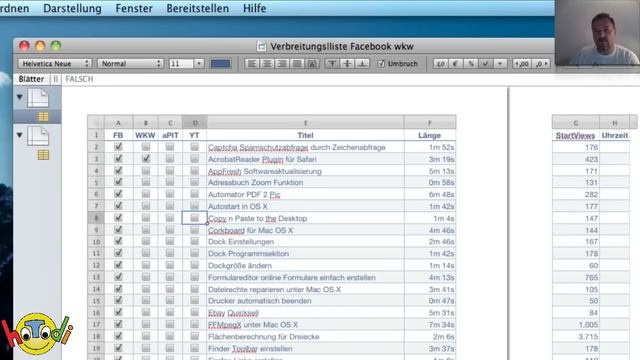Screen dimensions: 640x360
Task: Select Länge value '7m 34s'
Action: tap(430, 324)
